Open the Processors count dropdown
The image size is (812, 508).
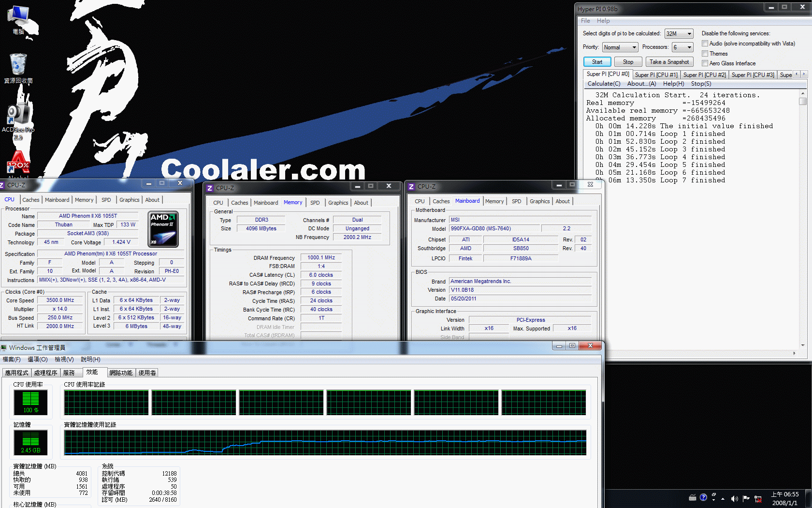682,47
